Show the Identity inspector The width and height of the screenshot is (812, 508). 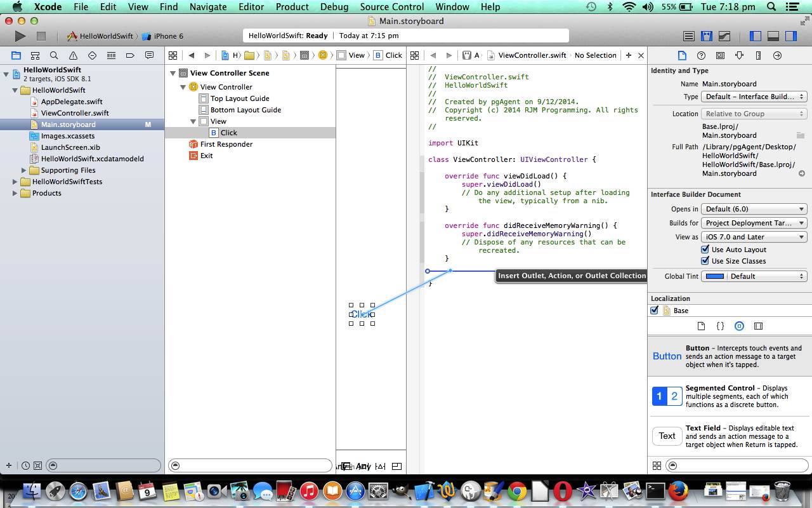coord(720,55)
